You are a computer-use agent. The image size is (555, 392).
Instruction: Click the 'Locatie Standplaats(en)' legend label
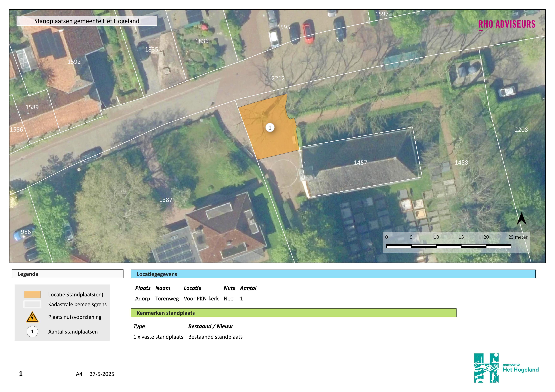[76, 294]
